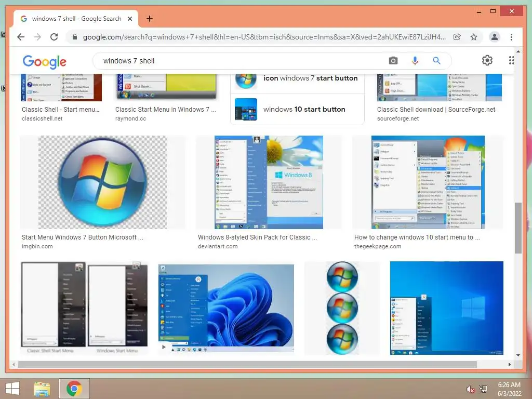Click the vertical scrollbar thumb
This screenshot has width=532, height=399.
click(x=518, y=228)
